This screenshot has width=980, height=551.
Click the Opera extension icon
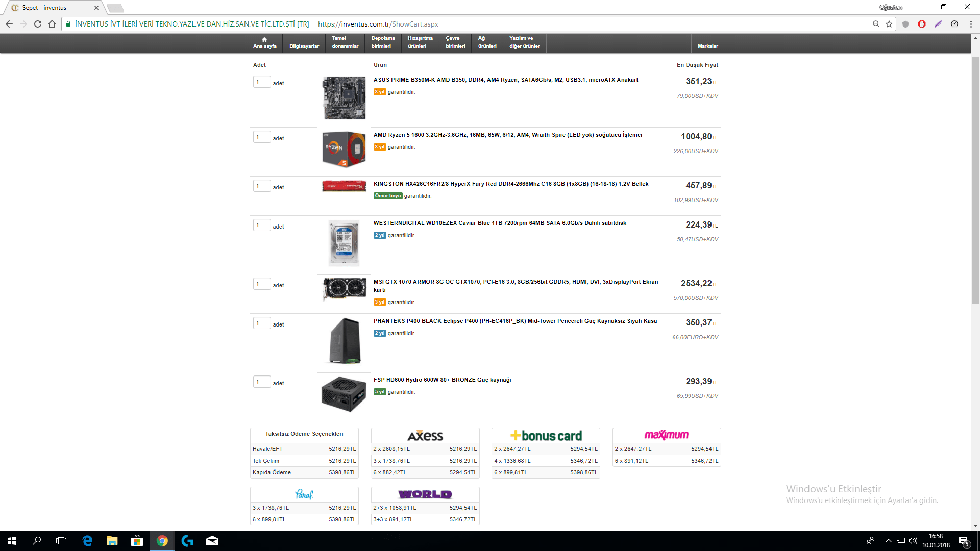point(922,24)
